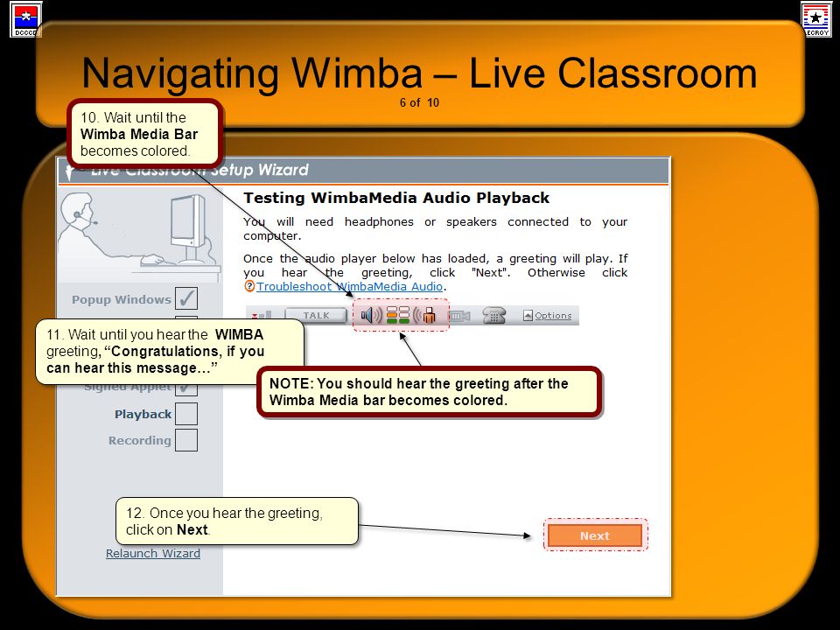Viewport: 840px width, 630px height.
Task: Select the Playback step label
Action: coord(143,414)
